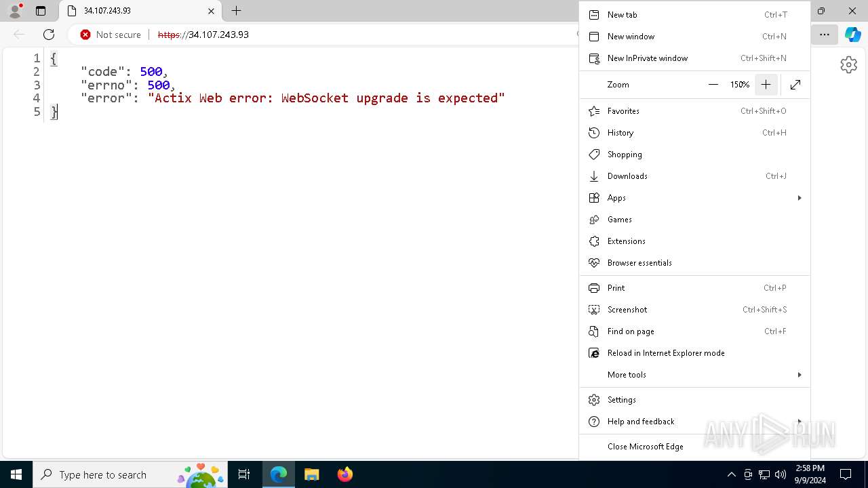The image size is (868, 488).
Task: Open New tab from Edge menu
Action: (x=694, y=15)
